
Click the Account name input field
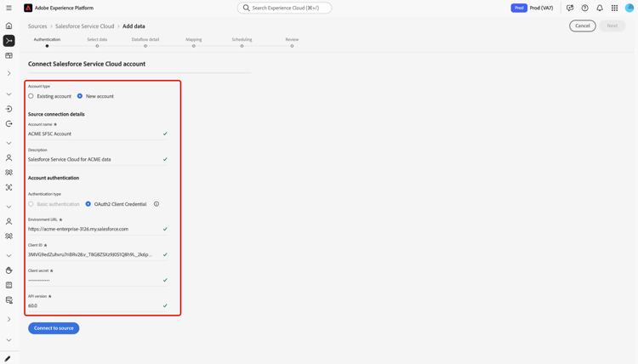coord(98,134)
